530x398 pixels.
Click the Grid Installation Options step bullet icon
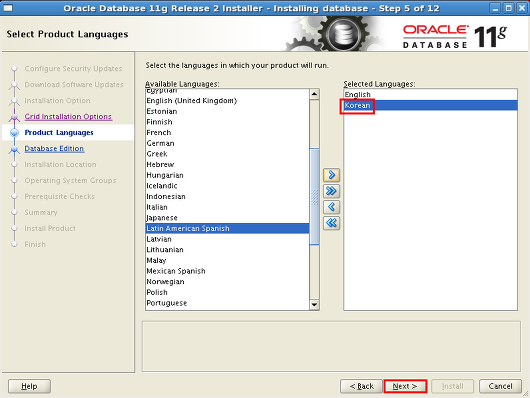[14, 117]
